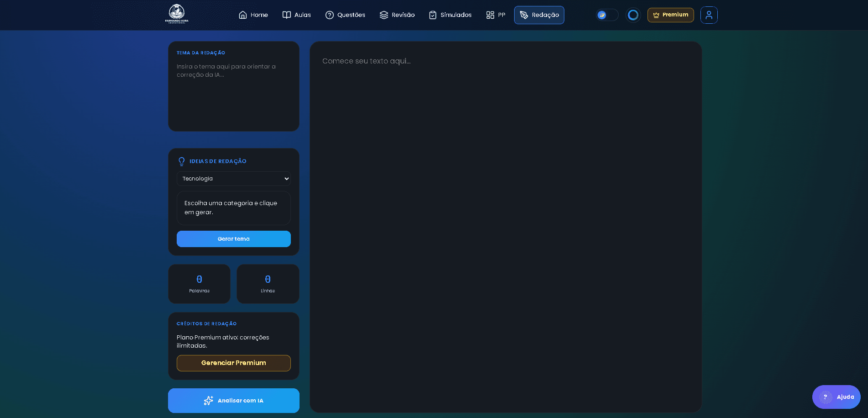Toggle the dark mode theme switch

tap(607, 15)
